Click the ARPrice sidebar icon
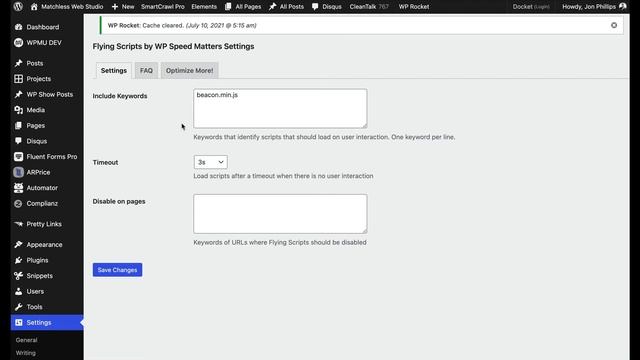The image size is (640, 360). (18, 172)
